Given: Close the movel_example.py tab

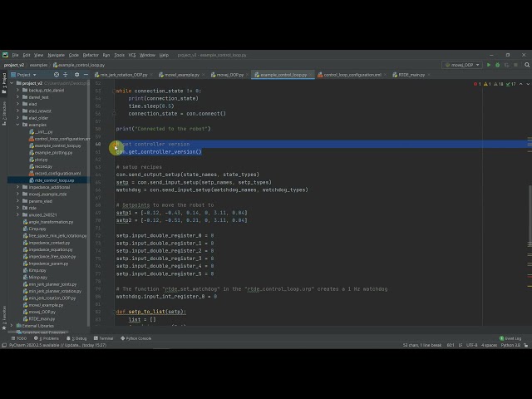Looking at the screenshot, I should (x=203, y=75).
